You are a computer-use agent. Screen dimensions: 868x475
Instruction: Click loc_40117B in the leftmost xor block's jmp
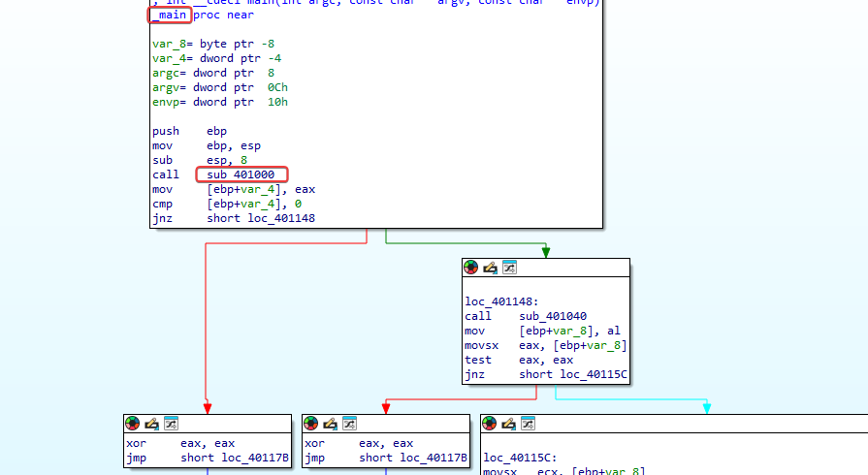[255, 458]
